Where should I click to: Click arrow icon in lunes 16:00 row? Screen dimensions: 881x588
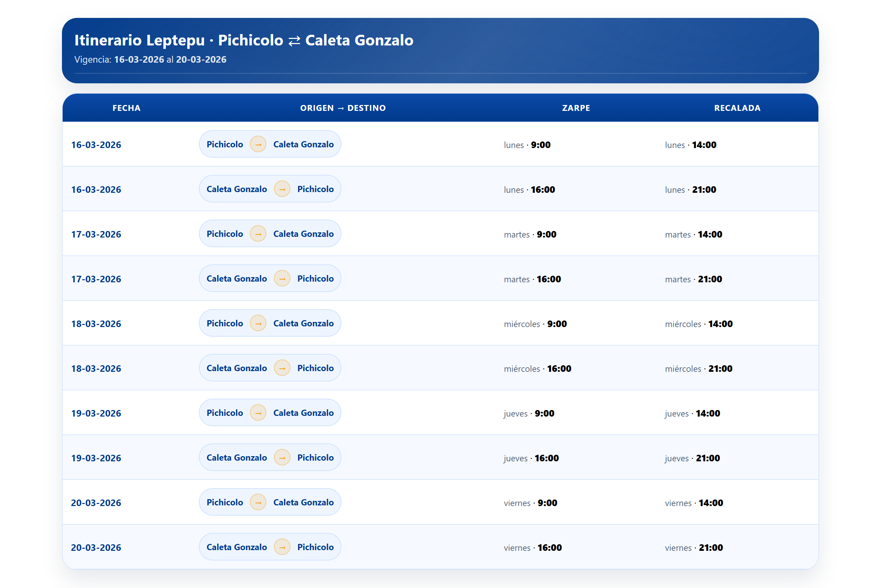(282, 189)
